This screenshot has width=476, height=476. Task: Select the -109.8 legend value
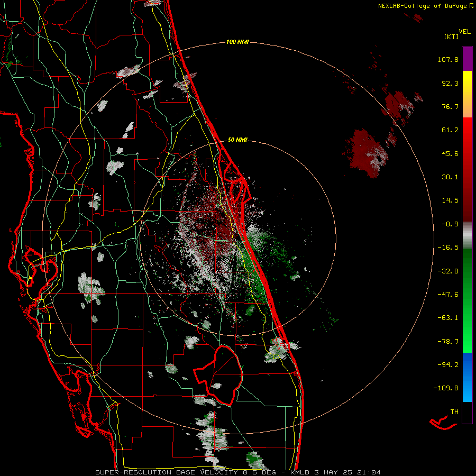coord(446,388)
